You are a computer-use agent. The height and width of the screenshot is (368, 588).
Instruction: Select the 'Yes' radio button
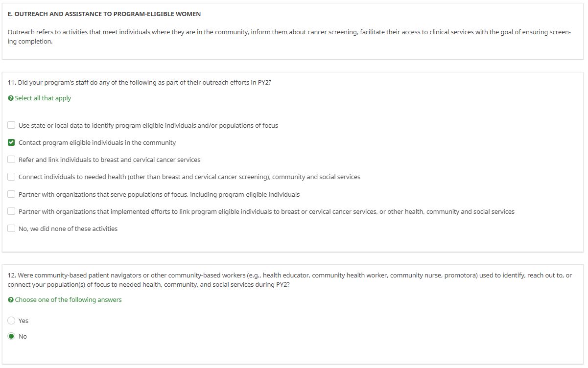tap(11, 321)
